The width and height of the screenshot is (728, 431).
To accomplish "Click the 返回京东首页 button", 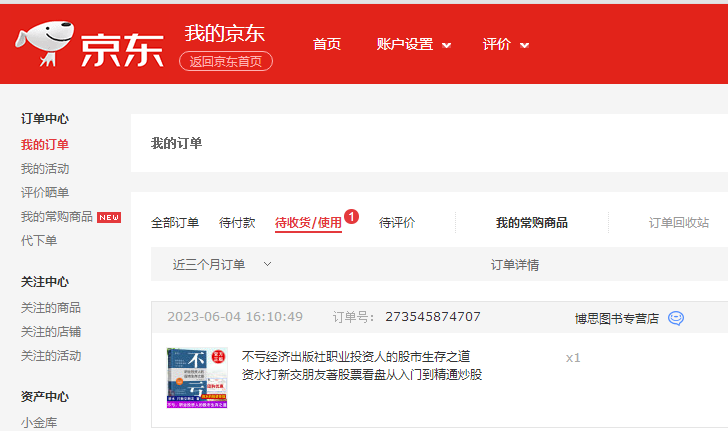I will click(226, 61).
